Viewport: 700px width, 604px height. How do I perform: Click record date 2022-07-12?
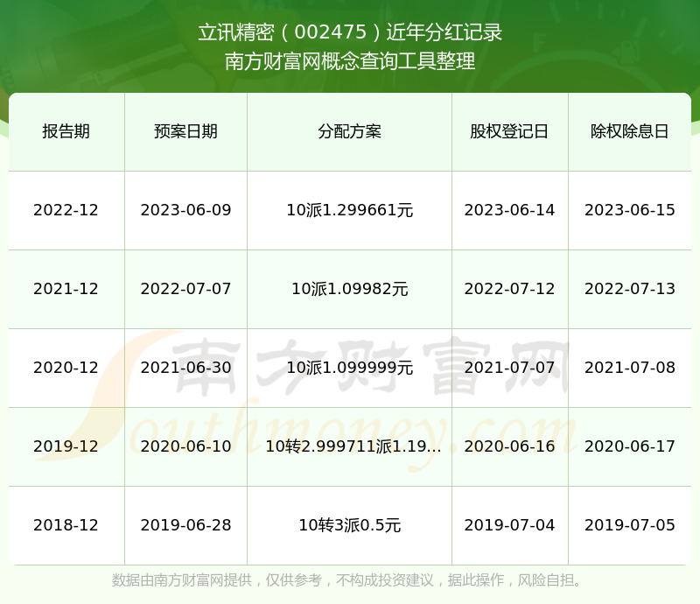click(x=509, y=289)
